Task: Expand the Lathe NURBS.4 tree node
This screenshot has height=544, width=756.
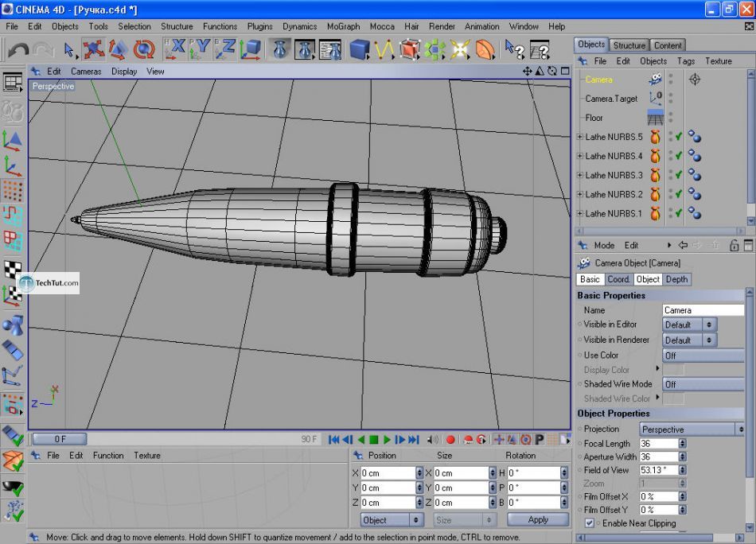Action: (580, 156)
